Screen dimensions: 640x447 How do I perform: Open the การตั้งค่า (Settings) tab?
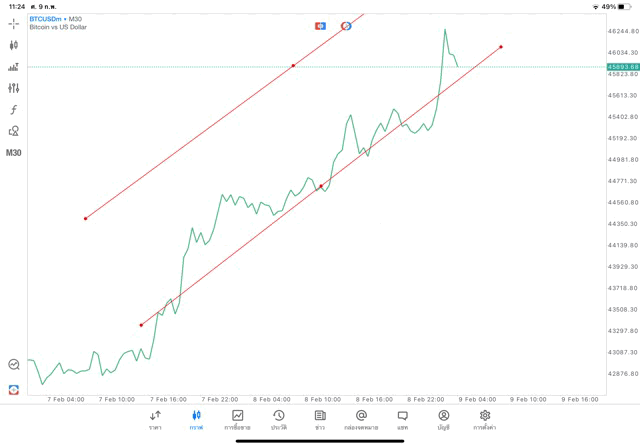485,420
